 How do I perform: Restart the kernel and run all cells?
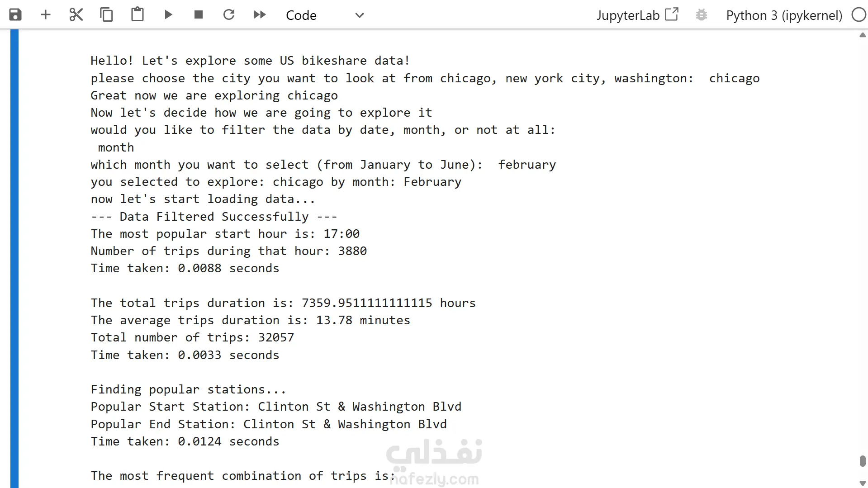(260, 15)
